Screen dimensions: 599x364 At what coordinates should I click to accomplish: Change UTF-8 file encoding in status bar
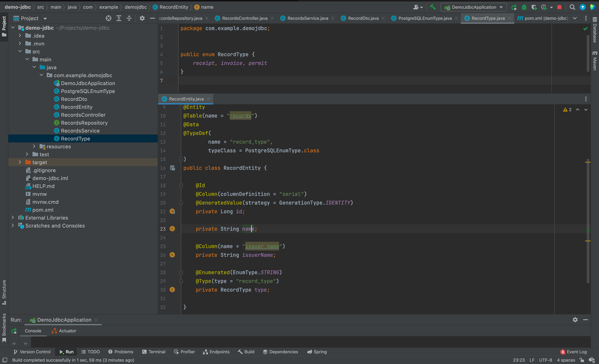point(546,360)
